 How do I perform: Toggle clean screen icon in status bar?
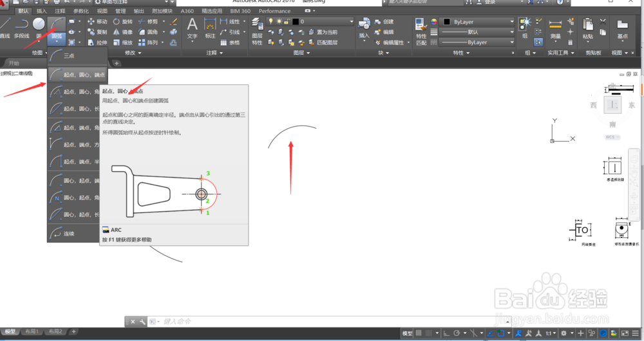(625, 333)
